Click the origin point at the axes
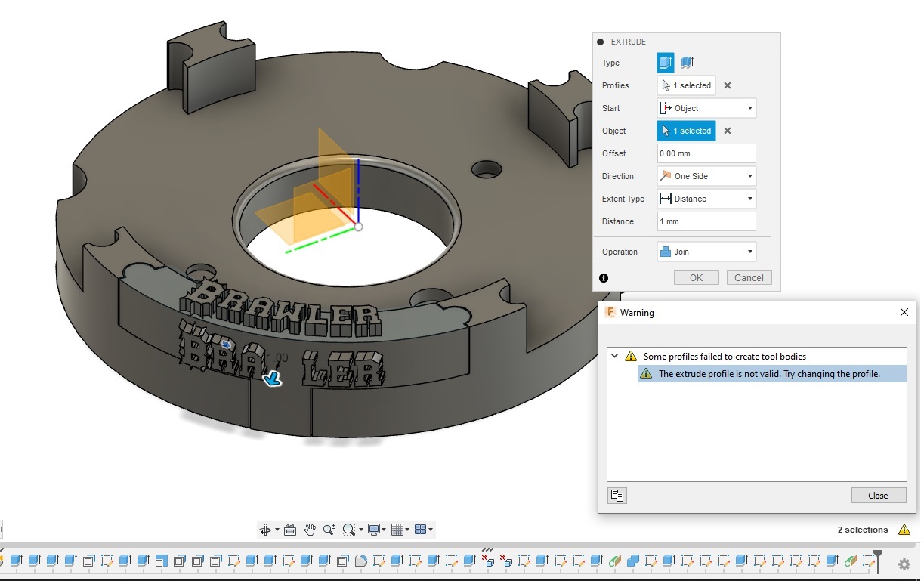The image size is (924, 581). (359, 226)
